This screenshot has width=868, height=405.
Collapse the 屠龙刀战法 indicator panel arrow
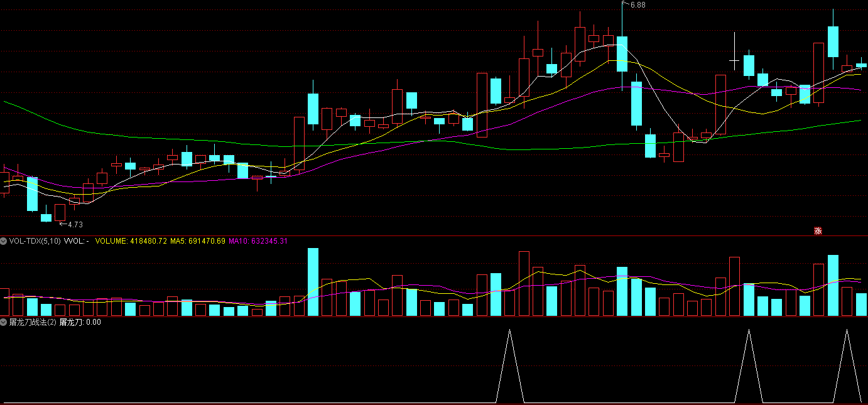pyautogui.click(x=4, y=322)
